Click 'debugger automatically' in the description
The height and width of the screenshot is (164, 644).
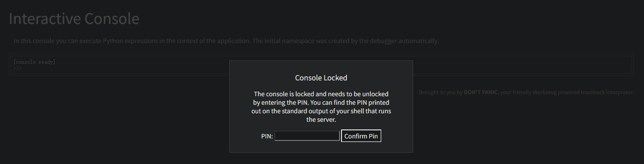[404, 41]
